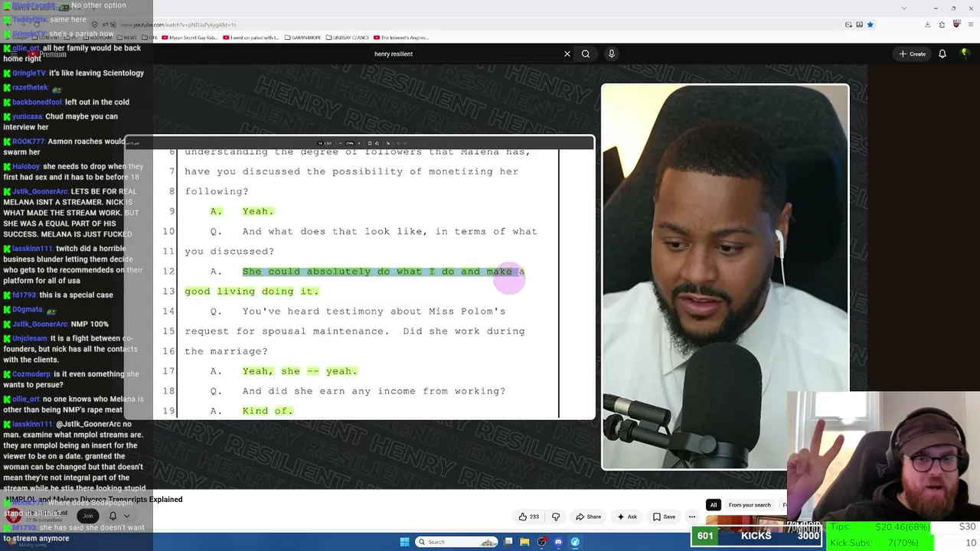Clear the YouTube search box text
Image resolution: width=980 pixels, height=551 pixels.
tap(567, 54)
